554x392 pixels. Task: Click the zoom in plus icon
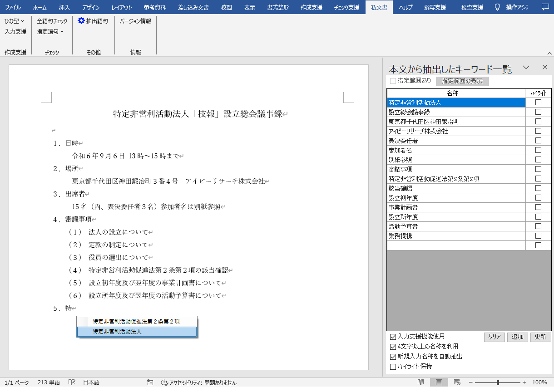[524, 382]
